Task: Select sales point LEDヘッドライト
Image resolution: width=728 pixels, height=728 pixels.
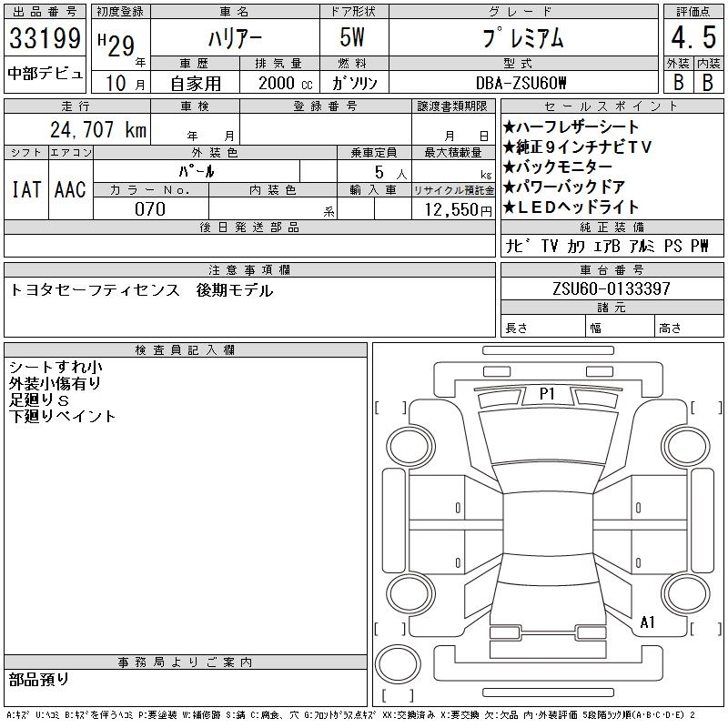Action: (571, 207)
